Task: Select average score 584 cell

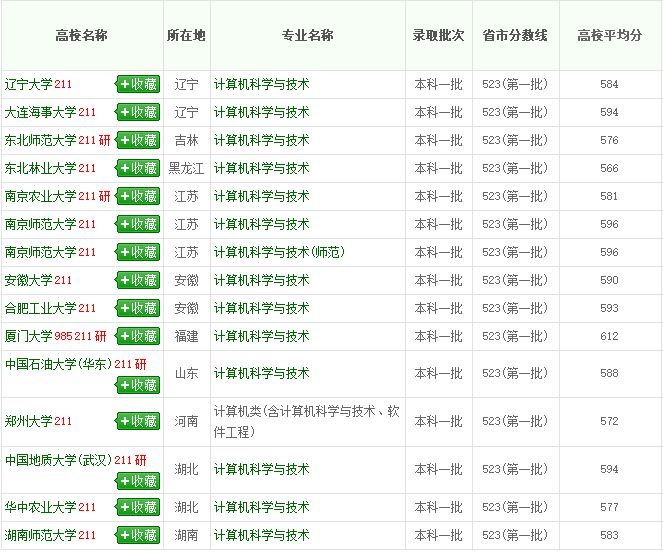Action: (x=609, y=84)
